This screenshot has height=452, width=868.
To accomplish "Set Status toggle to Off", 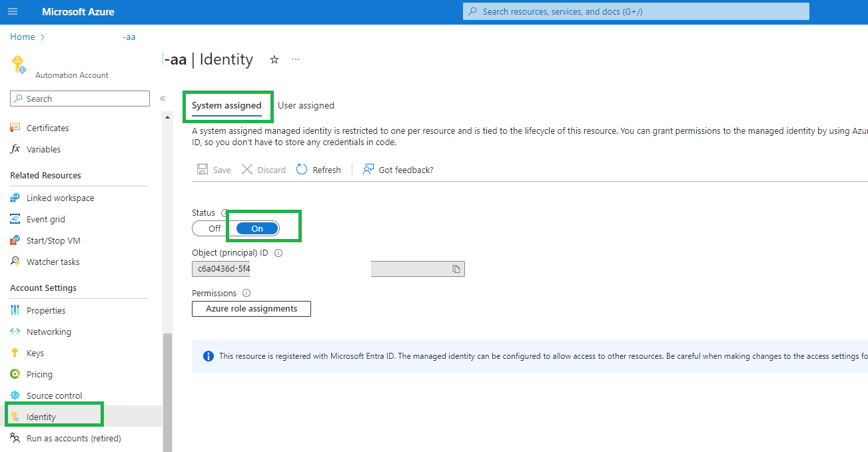I will [214, 228].
